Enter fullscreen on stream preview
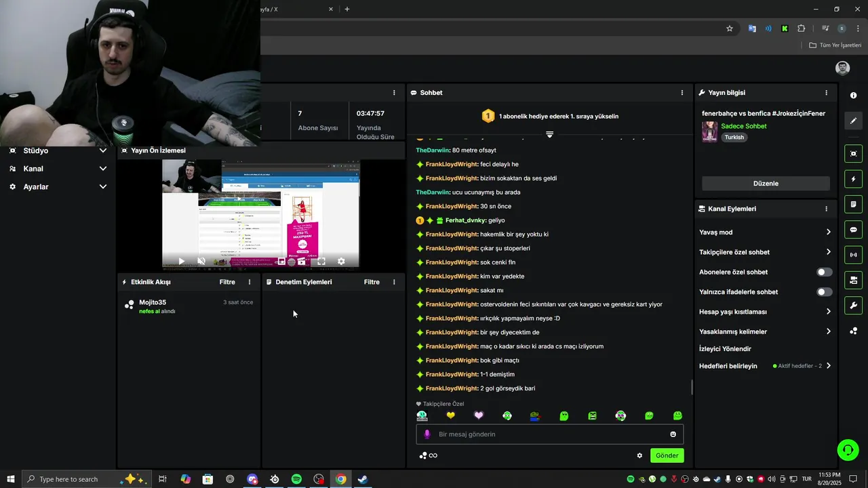The width and height of the screenshot is (868, 488). tap(321, 261)
